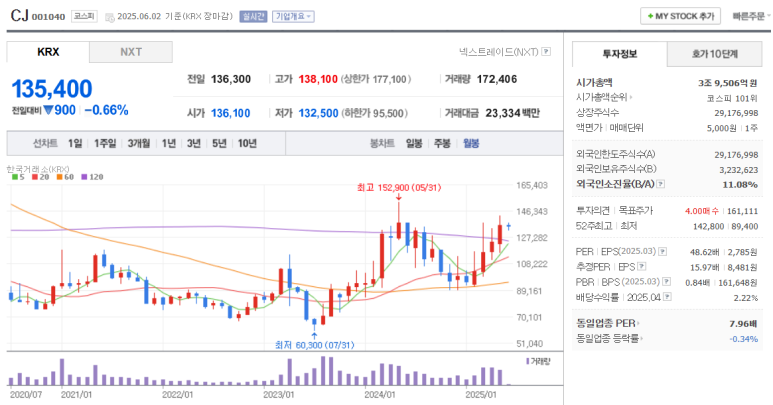Click the 코스피 101위 rank value

[x=732, y=99]
